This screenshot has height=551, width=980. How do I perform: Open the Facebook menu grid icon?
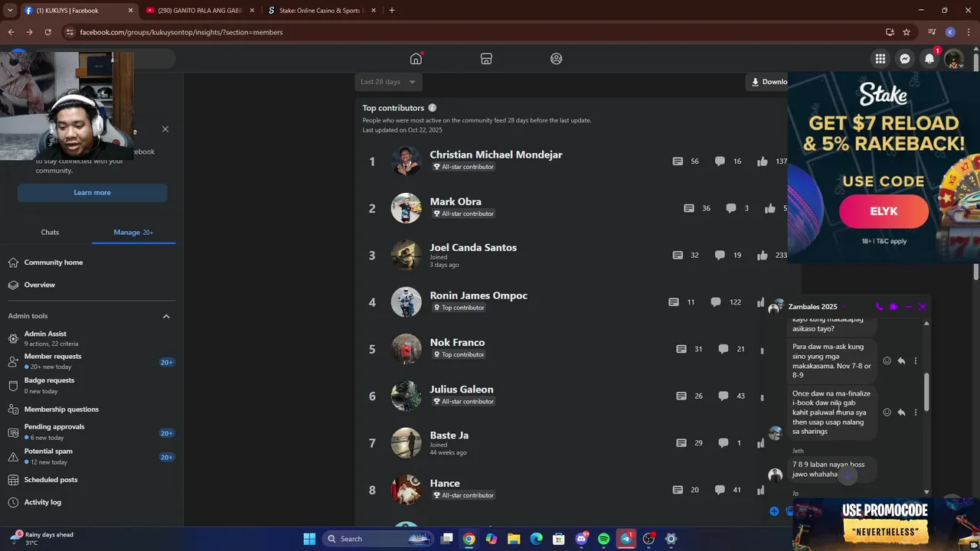coord(880,59)
